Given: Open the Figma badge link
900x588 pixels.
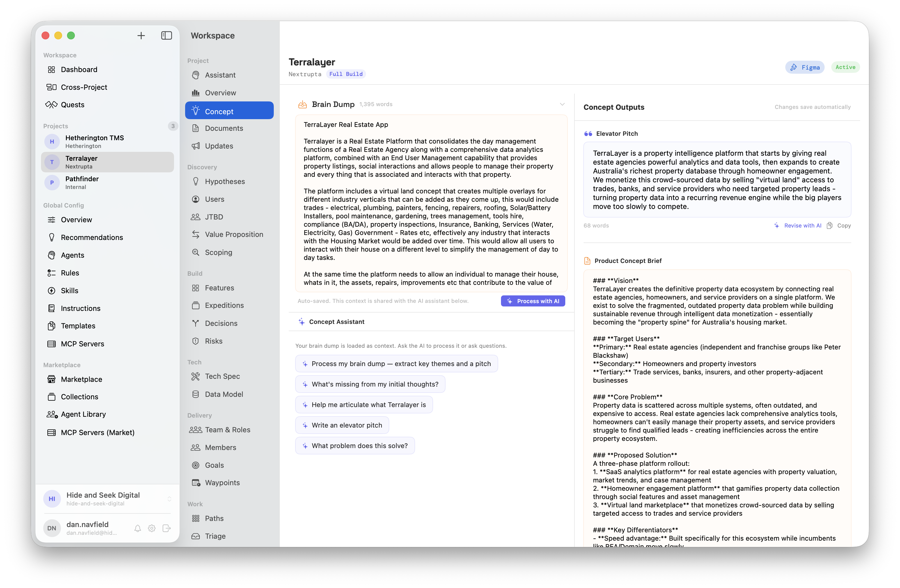Looking at the screenshot, I should coord(805,67).
